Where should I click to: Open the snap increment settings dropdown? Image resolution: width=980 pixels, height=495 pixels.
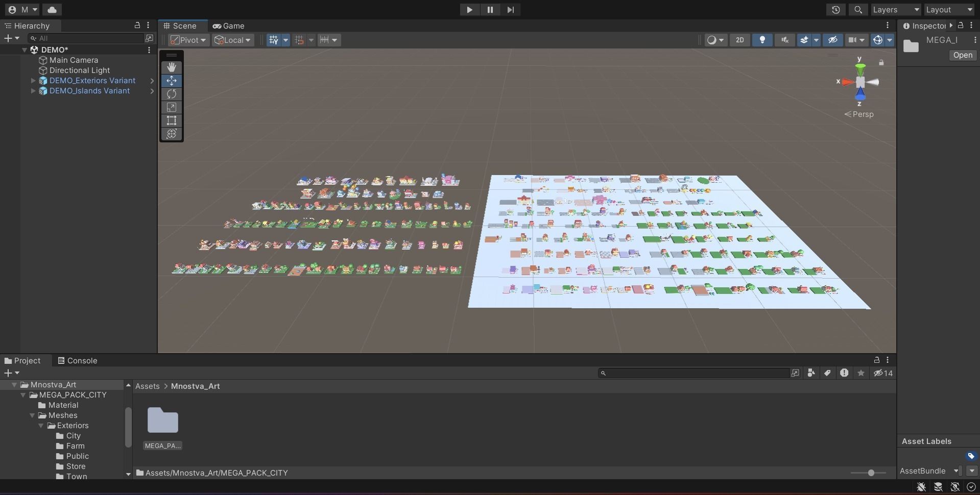click(x=328, y=40)
